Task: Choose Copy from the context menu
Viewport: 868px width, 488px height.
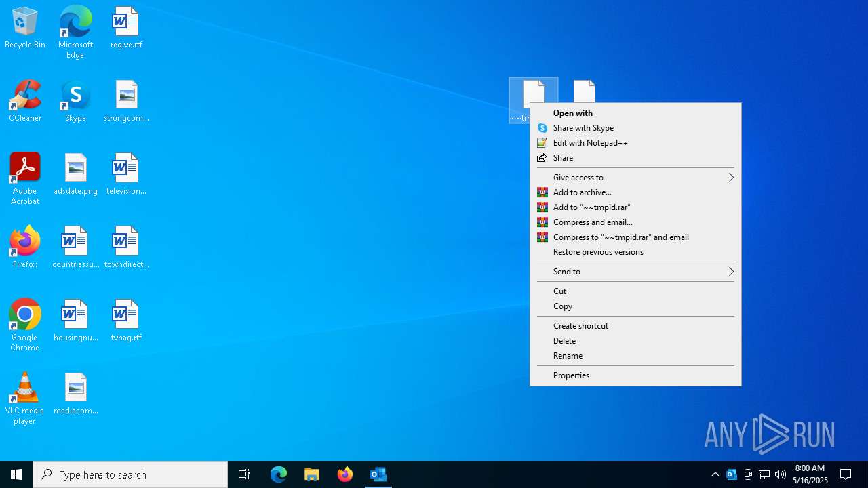Action: pyautogui.click(x=635, y=306)
